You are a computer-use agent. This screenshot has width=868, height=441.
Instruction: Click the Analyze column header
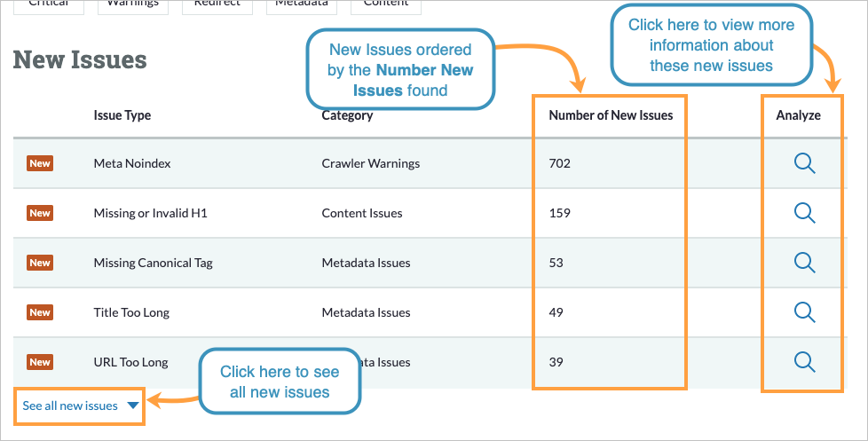[799, 115]
